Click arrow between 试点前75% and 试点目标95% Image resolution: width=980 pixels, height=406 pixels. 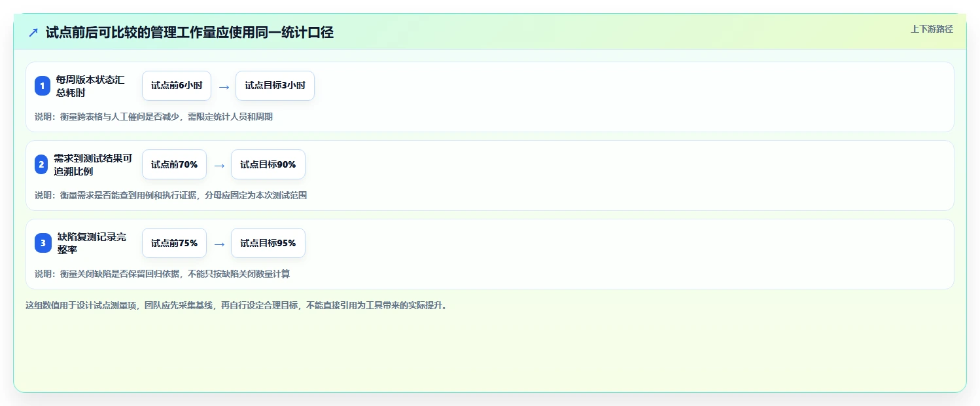(x=219, y=244)
